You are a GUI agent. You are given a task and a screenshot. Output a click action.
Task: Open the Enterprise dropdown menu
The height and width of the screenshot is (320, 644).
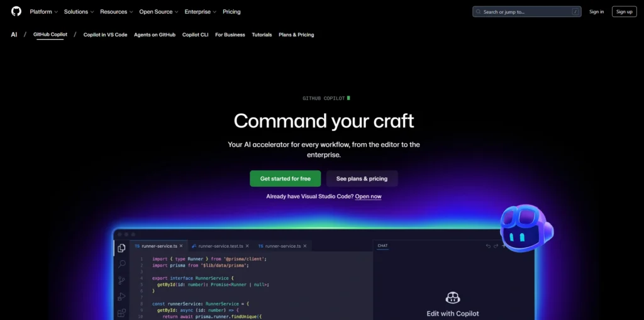coord(201,11)
